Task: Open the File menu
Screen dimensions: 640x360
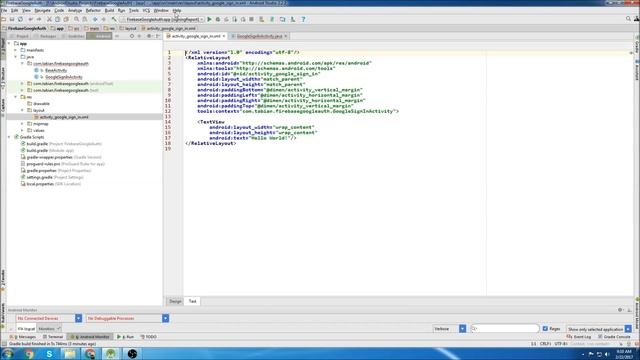Action: click(4, 10)
